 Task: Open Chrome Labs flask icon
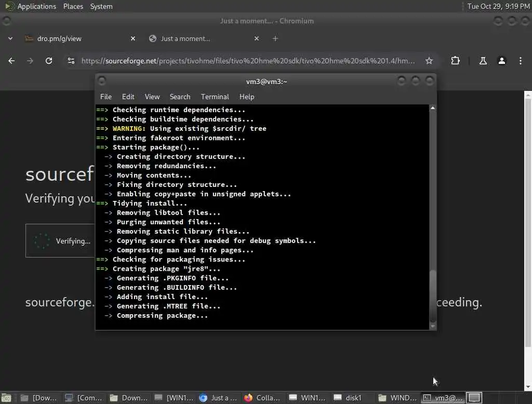click(483, 61)
